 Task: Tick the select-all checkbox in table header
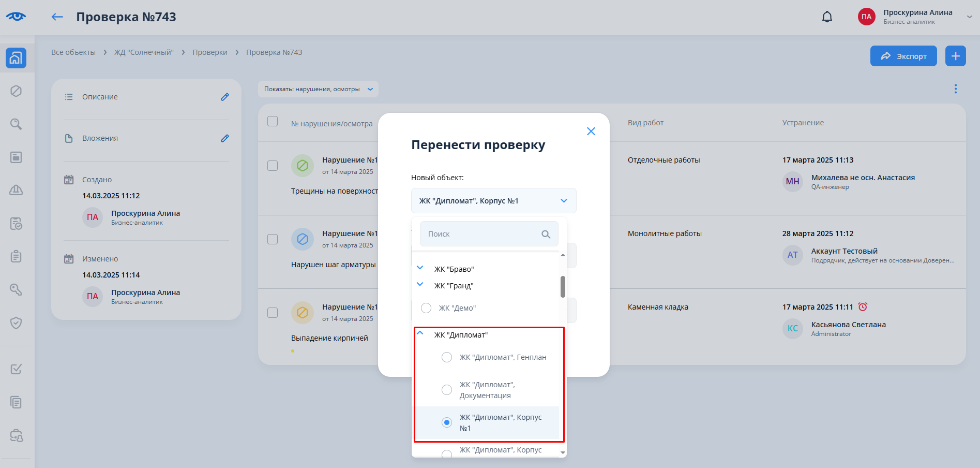[273, 121]
